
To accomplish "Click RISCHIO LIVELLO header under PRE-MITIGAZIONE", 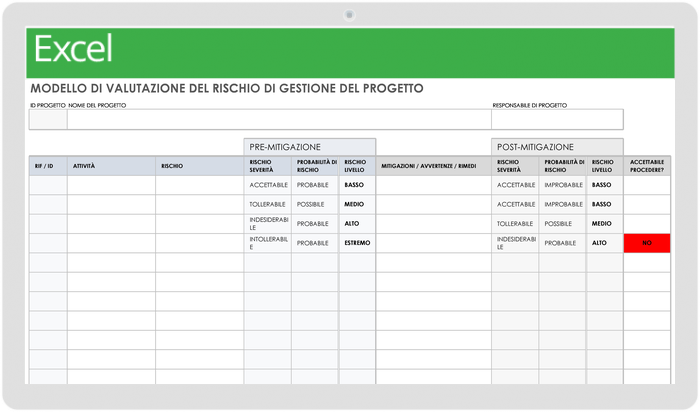I will [357, 166].
